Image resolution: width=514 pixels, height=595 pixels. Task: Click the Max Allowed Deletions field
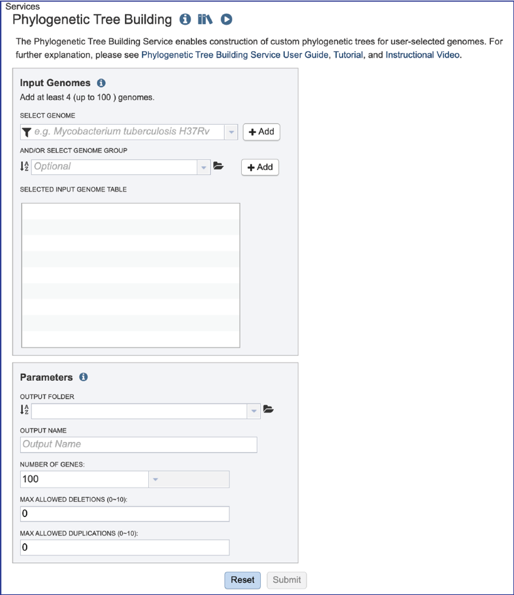pyautogui.click(x=125, y=514)
